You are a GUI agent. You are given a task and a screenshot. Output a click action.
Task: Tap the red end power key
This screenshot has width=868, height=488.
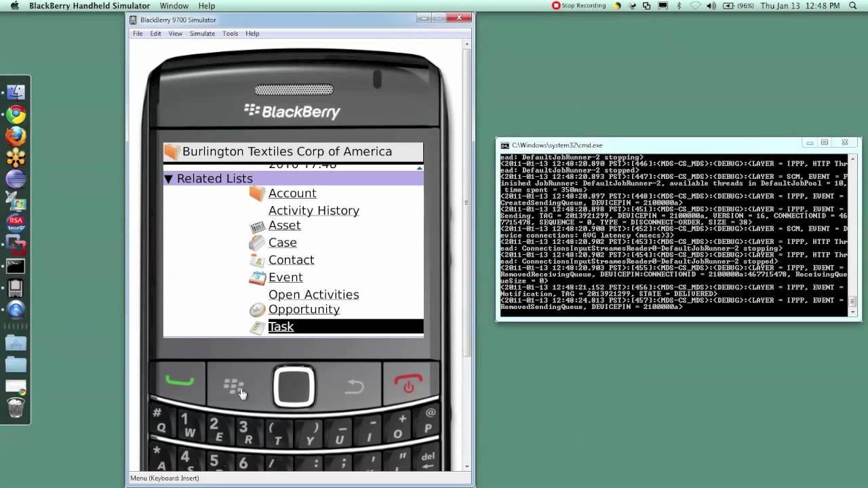pyautogui.click(x=408, y=384)
